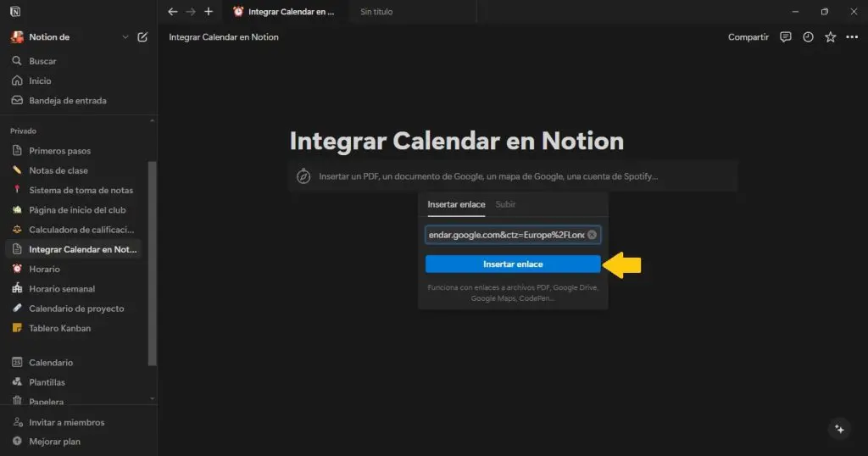Go forward with the right arrow
Image resolution: width=868 pixels, height=456 pixels.
click(x=191, y=12)
